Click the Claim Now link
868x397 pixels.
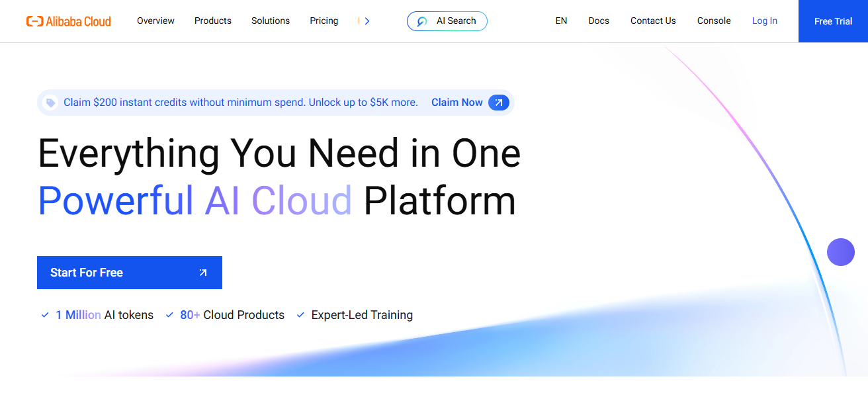[x=456, y=102]
